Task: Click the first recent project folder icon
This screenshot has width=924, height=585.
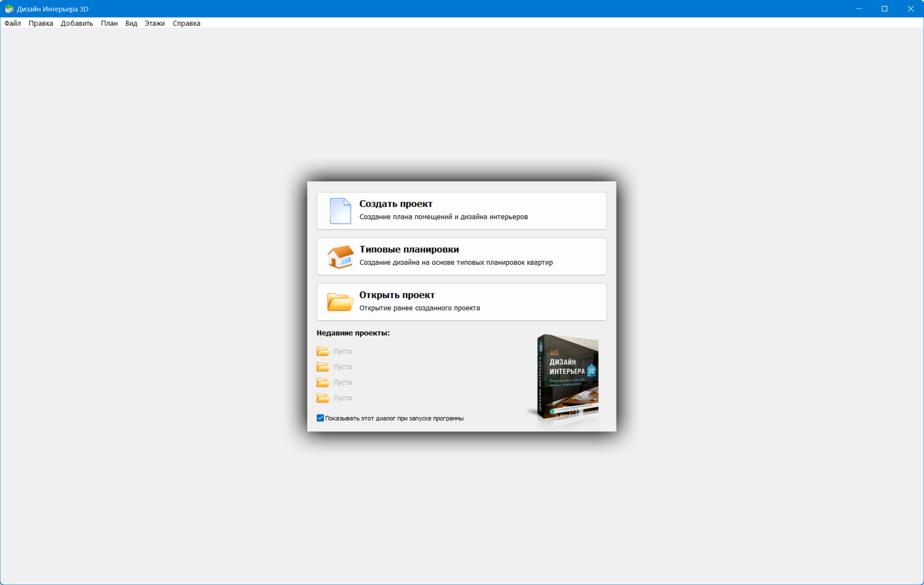Action: point(323,351)
